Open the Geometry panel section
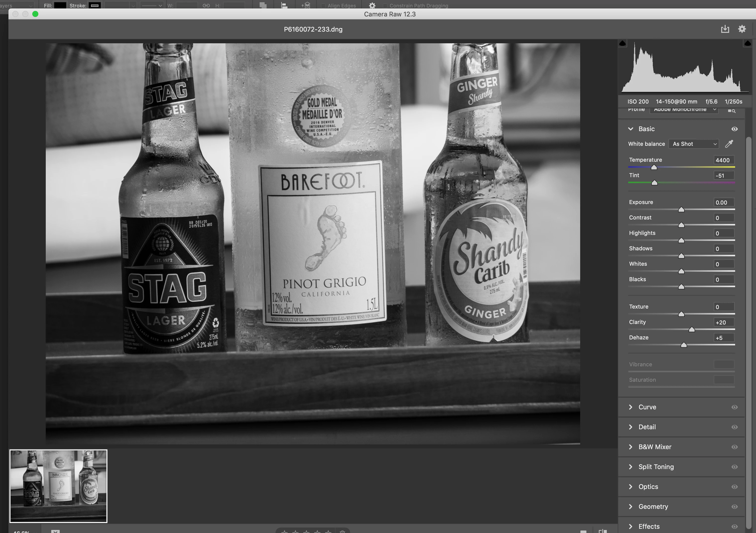The image size is (756, 533). (653, 507)
